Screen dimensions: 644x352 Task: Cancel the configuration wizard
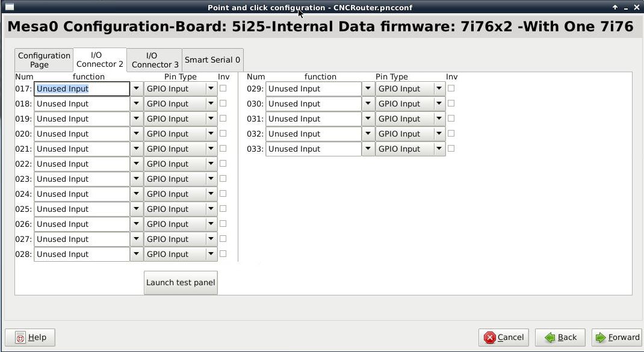coord(504,338)
